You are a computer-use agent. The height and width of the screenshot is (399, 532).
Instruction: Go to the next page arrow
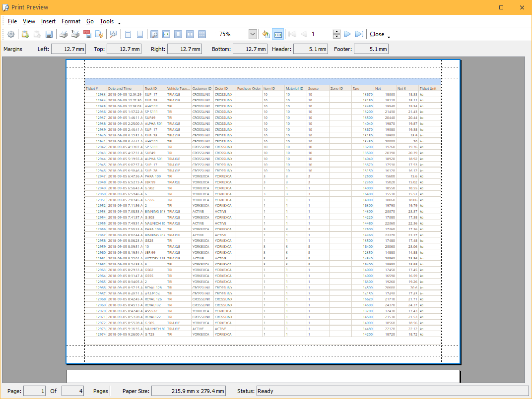[347, 34]
